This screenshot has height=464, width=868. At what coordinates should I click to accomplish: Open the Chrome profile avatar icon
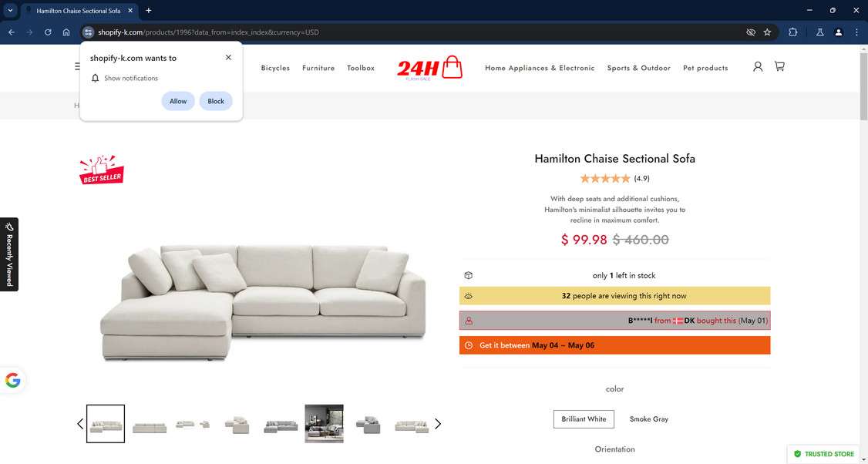[x=838, y=32]
